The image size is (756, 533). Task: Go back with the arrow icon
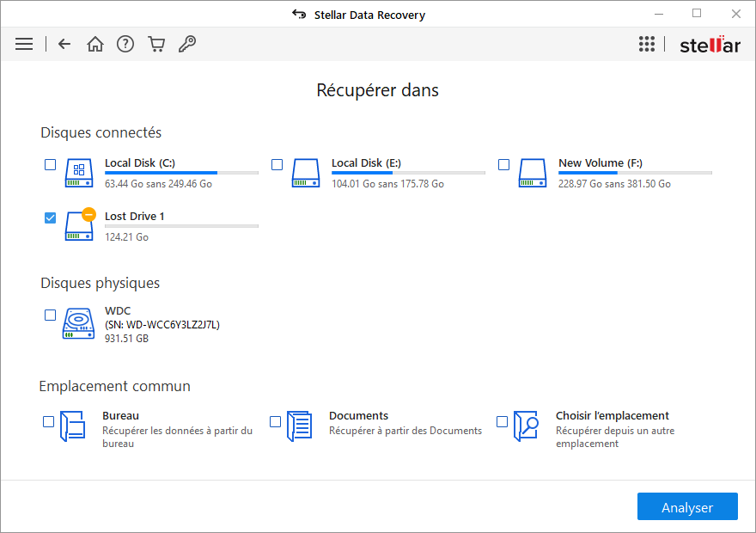[64, 45]
